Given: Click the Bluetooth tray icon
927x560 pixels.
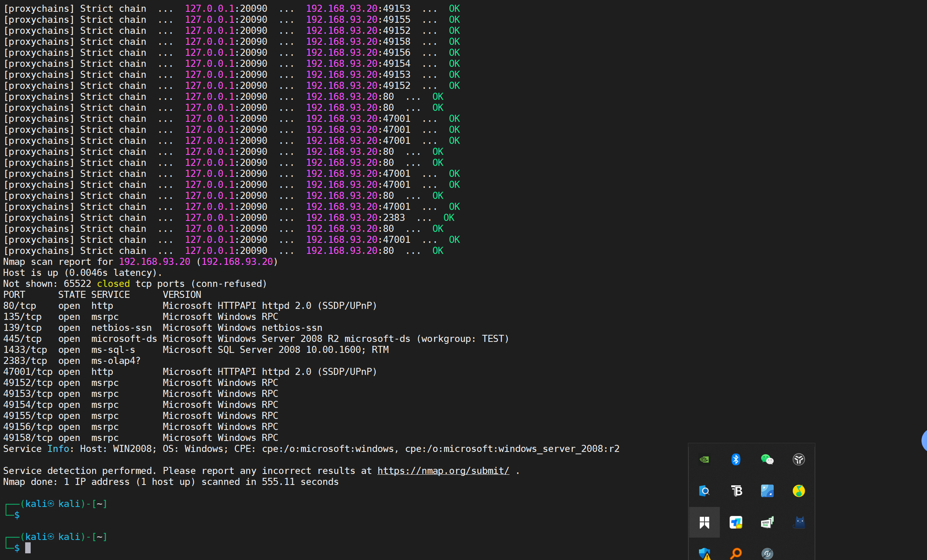Looking at the screenshot, I should pos(736,459).
